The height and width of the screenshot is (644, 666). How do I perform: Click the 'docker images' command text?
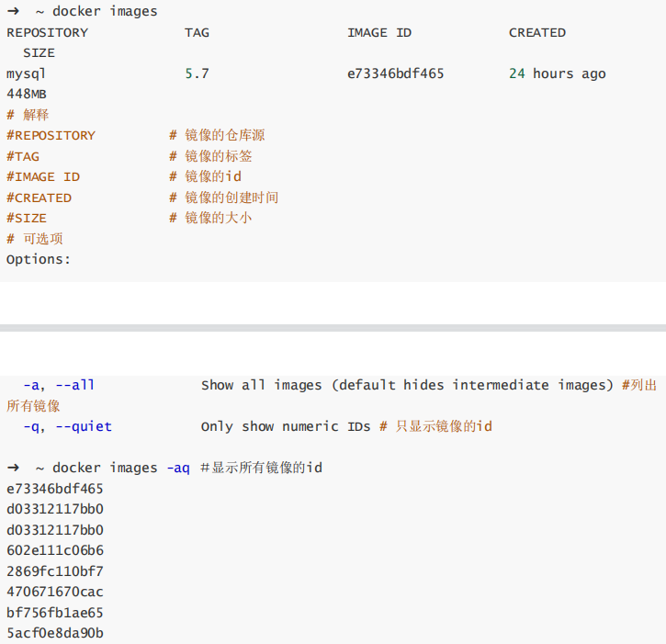point(105,11)
